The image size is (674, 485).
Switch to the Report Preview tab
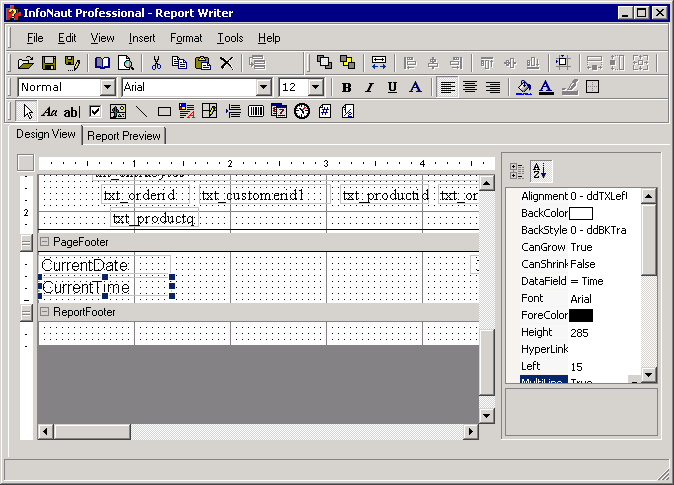(x=124, y=136)
